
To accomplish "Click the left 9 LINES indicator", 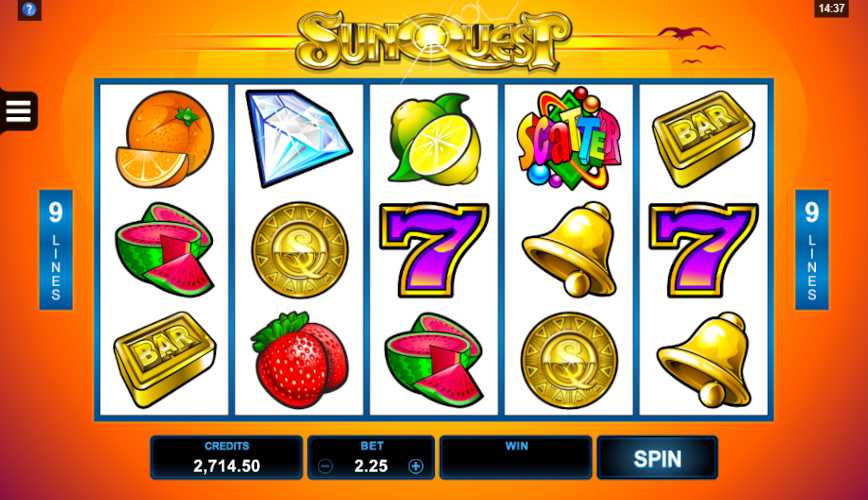I will tap(55, 249).
